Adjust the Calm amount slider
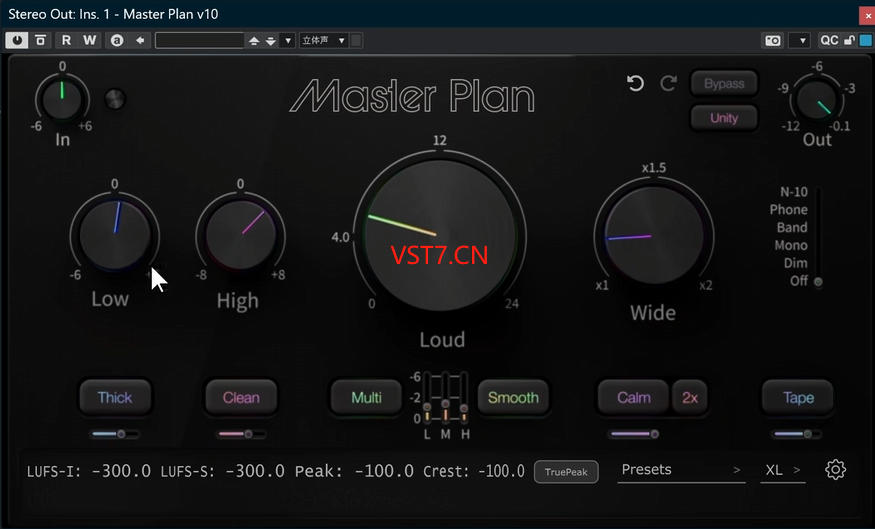 [634, 434]
